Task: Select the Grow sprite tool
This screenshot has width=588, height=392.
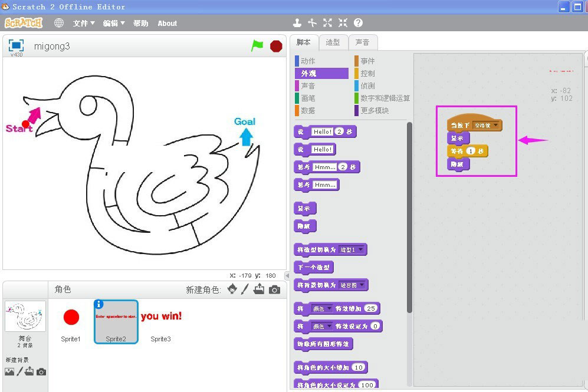Action: coord(327,23)
